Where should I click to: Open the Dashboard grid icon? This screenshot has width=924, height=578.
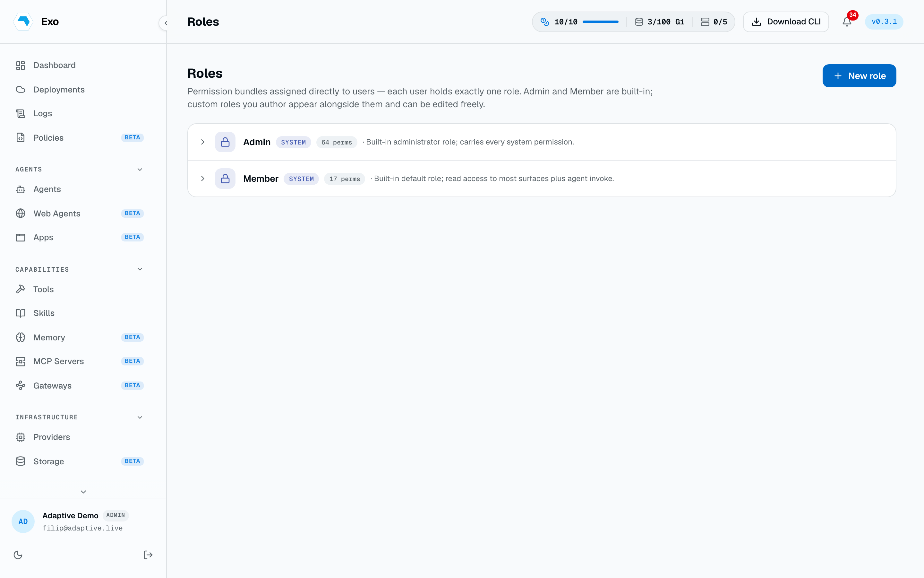point(21,66)
